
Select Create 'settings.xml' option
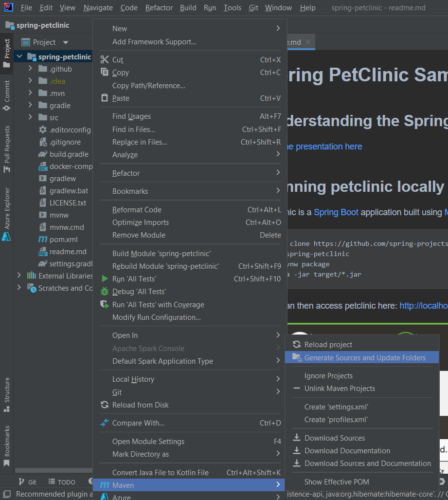pos(361,407)
